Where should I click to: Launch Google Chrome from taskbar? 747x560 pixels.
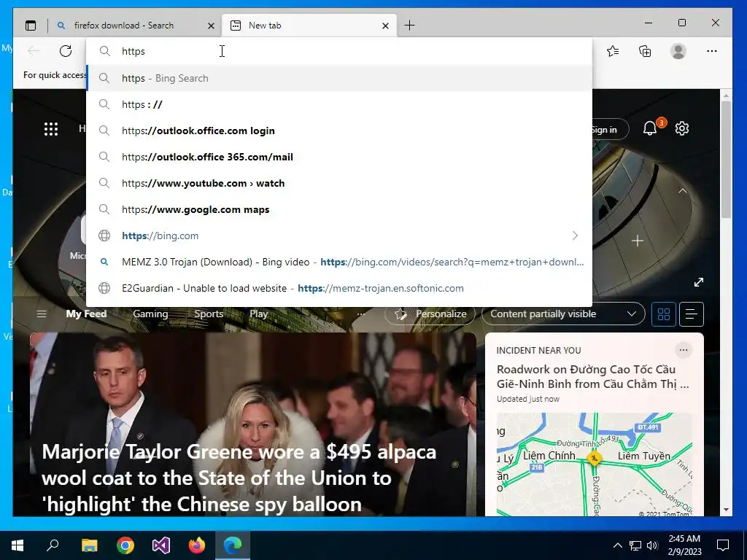point(125,545)
